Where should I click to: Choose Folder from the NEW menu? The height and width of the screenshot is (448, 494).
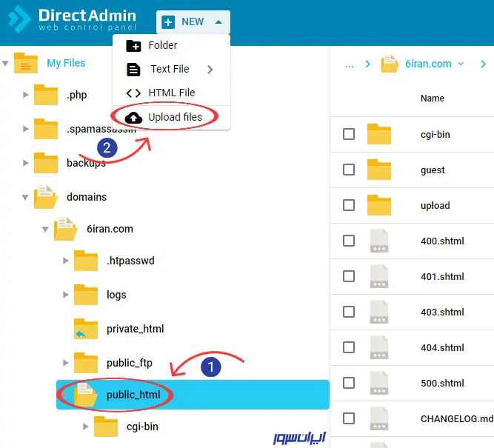click(171, 45)
